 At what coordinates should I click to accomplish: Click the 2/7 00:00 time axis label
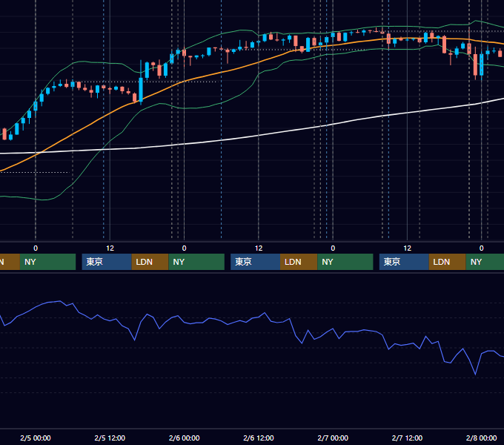[x=333, y=438]
